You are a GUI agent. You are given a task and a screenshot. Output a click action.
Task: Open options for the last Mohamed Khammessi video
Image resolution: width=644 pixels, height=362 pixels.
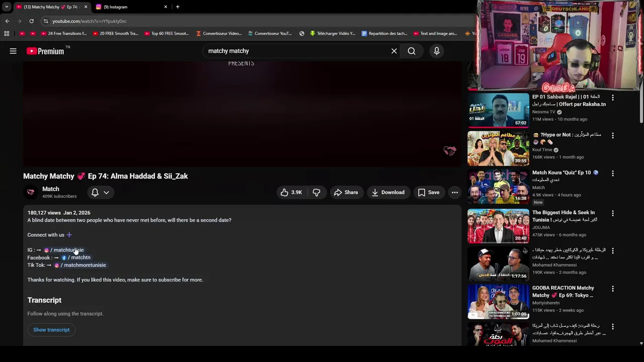tap(613, 326)
